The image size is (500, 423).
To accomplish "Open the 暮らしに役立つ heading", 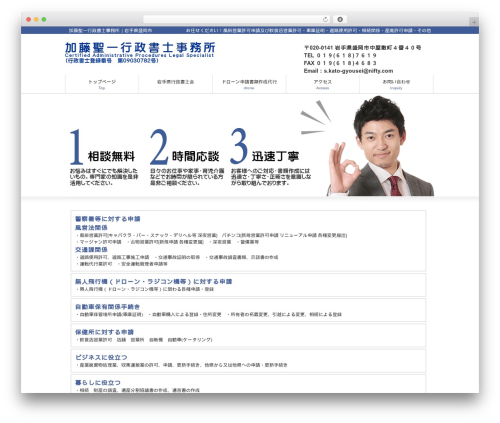I will [x=98, y=382].
